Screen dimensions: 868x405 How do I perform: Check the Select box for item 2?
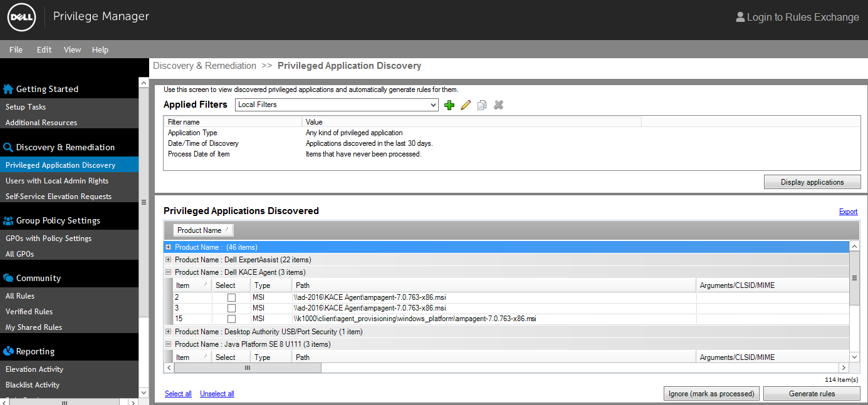(x=231, y=298)
